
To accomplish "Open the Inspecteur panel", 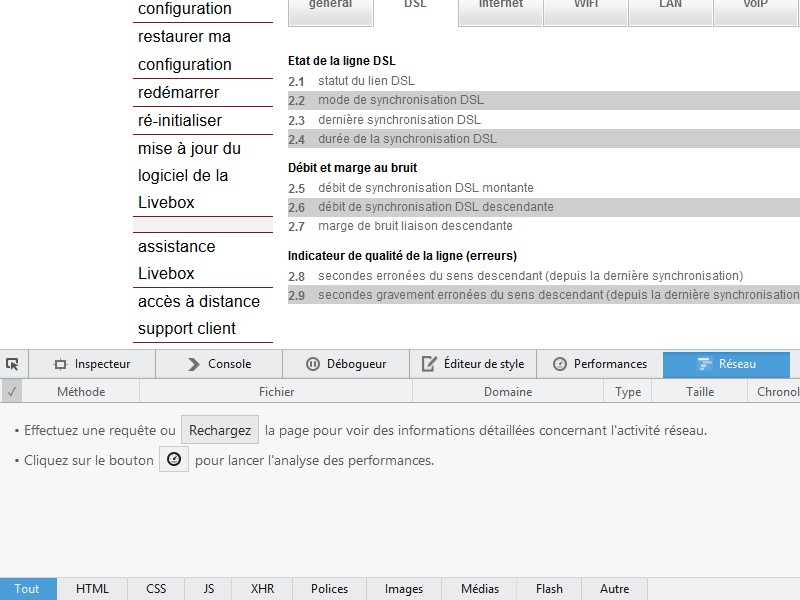I will (x=92, y=364).
